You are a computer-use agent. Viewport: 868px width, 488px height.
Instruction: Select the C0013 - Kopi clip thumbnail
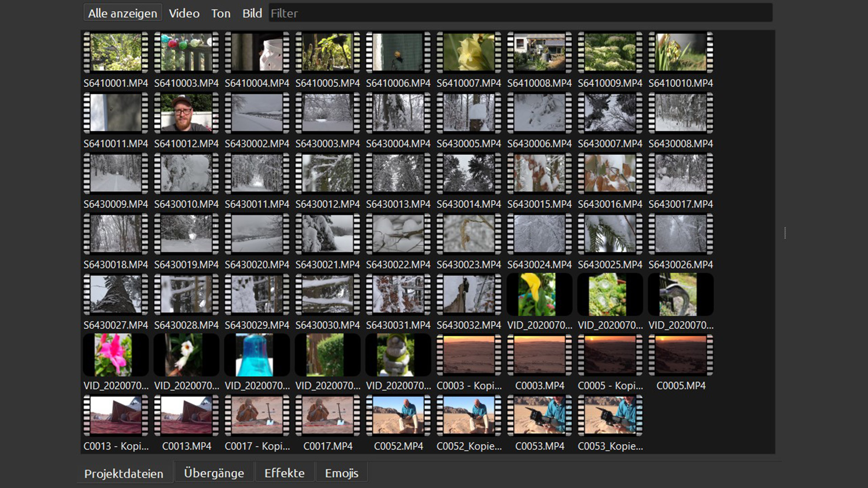click(x=116, y=416)
